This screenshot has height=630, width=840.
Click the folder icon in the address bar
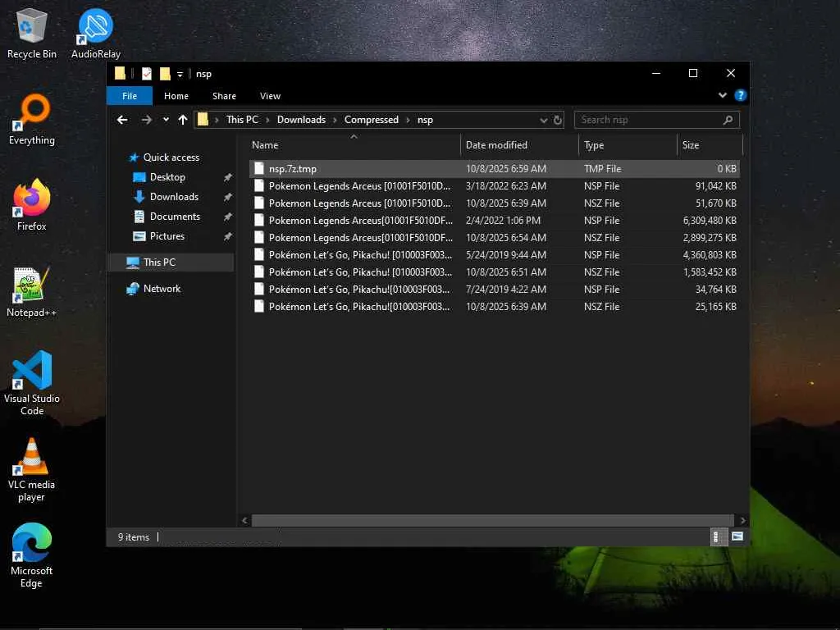point(203,120)
